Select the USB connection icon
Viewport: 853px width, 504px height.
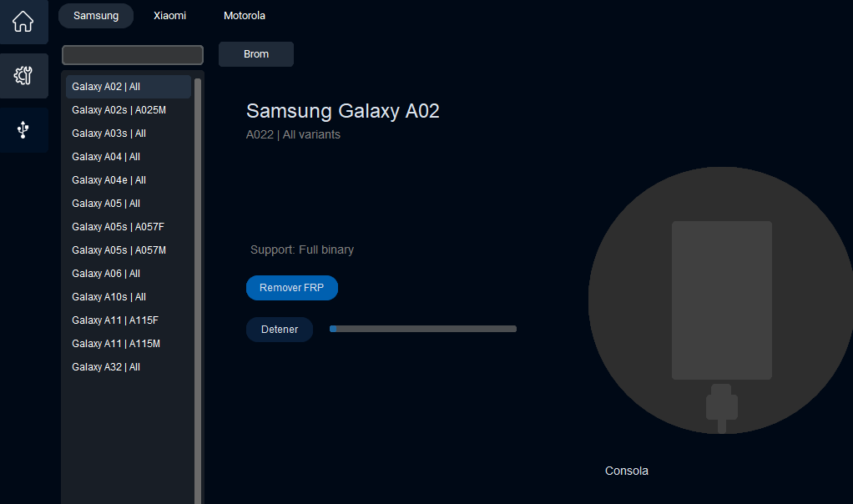[23, 129]
